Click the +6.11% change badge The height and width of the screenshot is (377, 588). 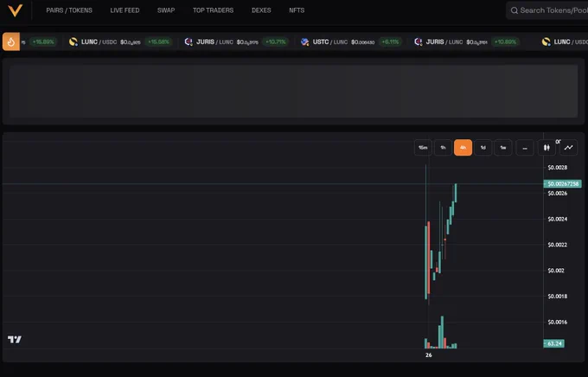[x=390, y=42]
